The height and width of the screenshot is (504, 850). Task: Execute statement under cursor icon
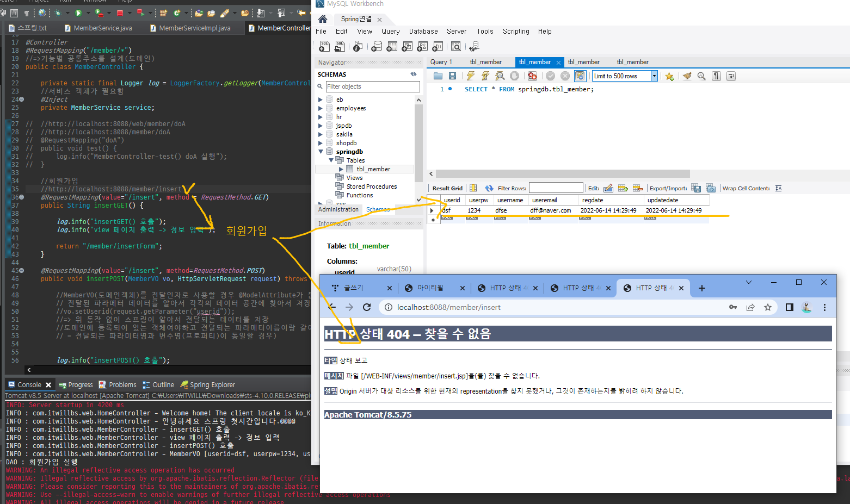[x=485, y=76]
